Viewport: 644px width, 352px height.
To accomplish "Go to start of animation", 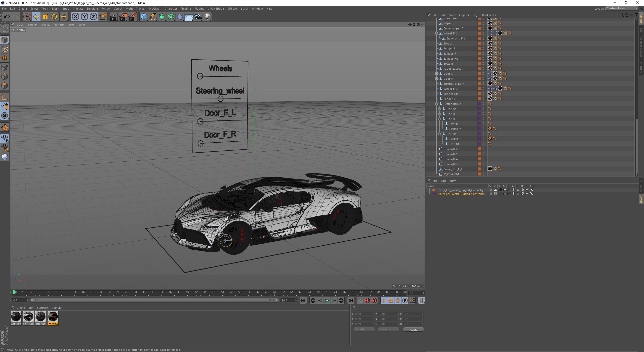I will 303,300.
